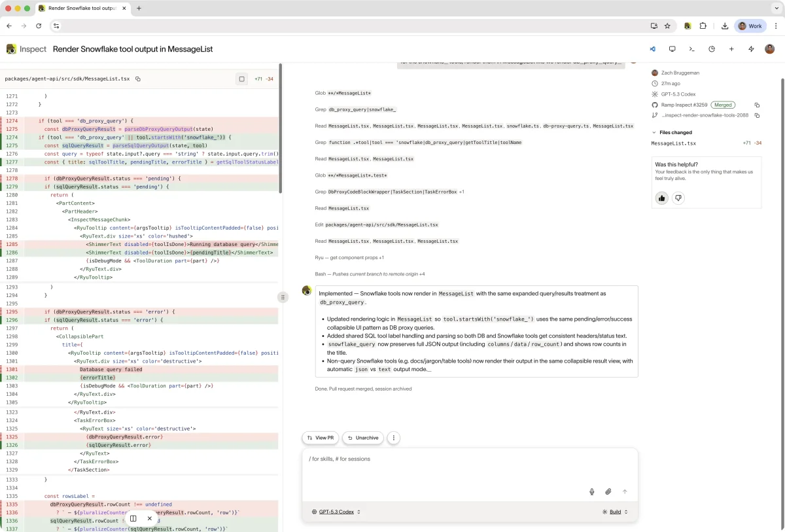
Task: Click the Inspect extension icon in browser toolbar
Action: pyautogui.click(x=688, y=26)
